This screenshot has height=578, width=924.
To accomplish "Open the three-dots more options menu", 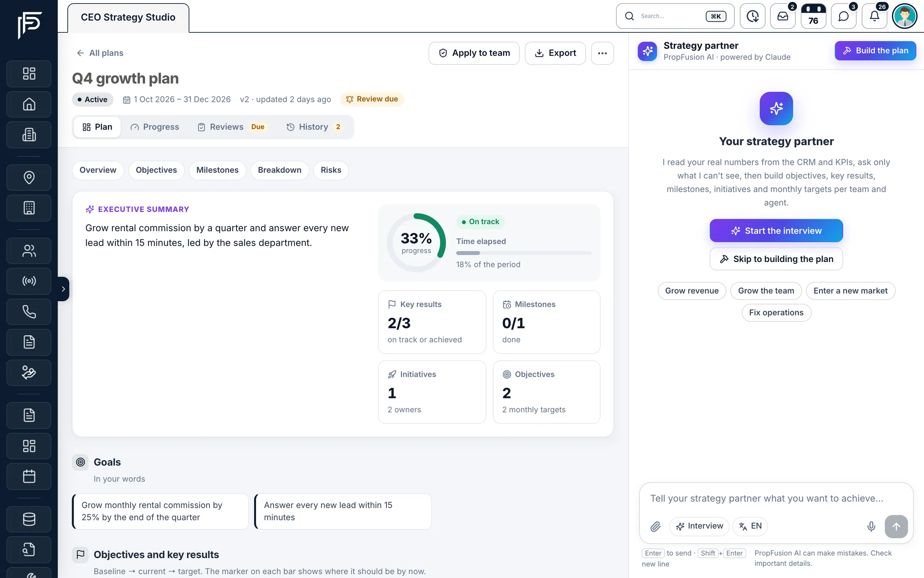I will [x=602, y=53].
